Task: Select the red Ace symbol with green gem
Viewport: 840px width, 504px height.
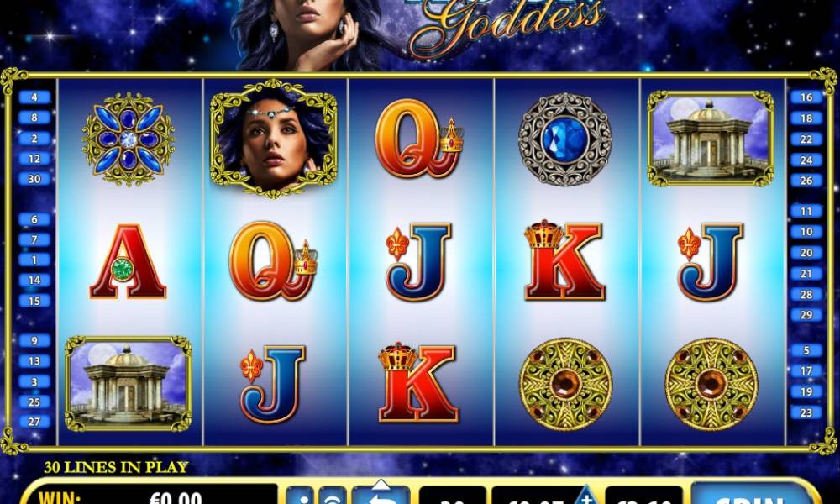Action: point(128,261)
